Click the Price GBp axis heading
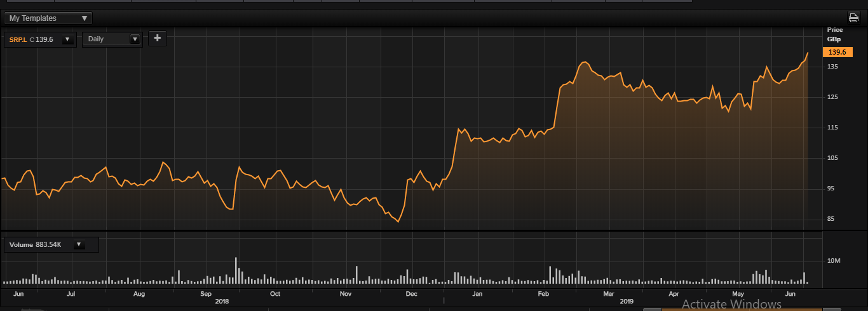Image resolution: width=868 pixels, height=311 pixels. pyautogui.click(x=834, y=34)
